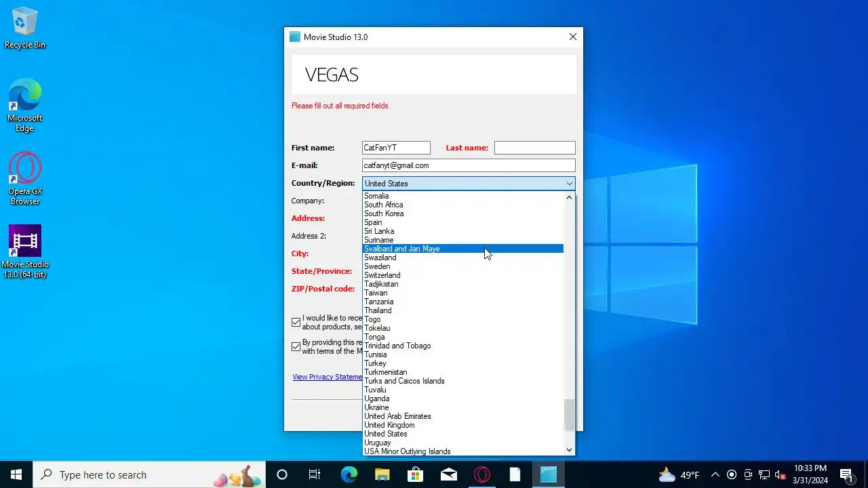Select Ukraine from the country list
Viewport: 868px width, 488px height.
(463, 407)
